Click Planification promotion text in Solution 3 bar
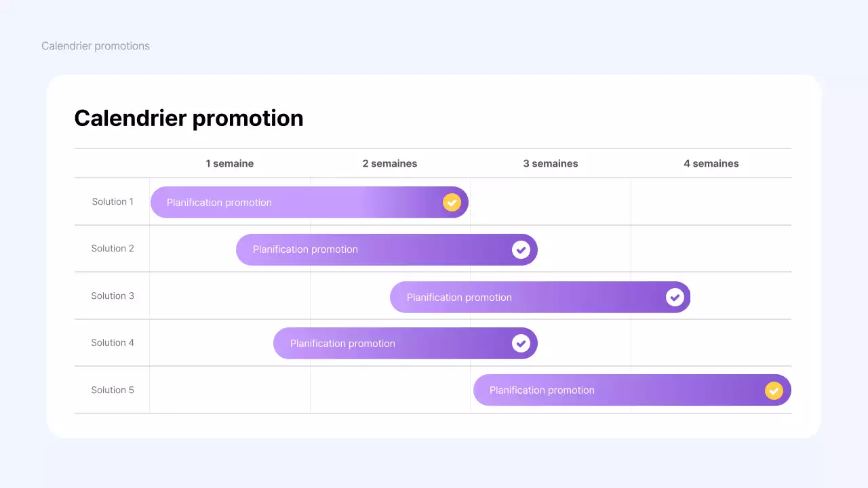 tap(459, 298)
